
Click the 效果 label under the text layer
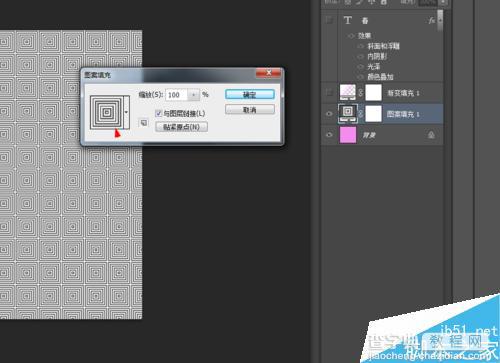coord(364,36)
